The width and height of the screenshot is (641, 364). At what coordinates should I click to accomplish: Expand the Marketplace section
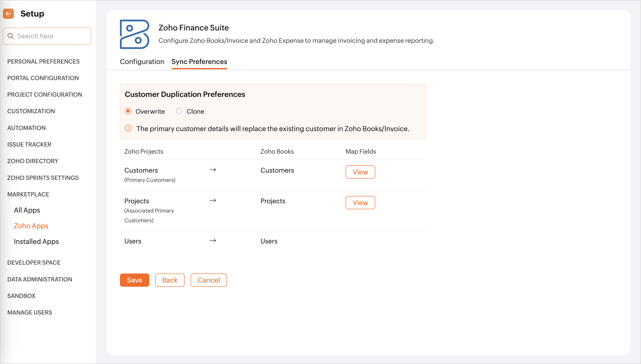(28, 194)
